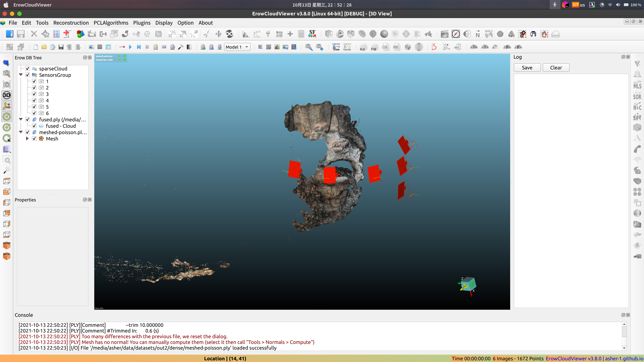
Task: Expand the Mesh tree item
Action: [28, 139]
